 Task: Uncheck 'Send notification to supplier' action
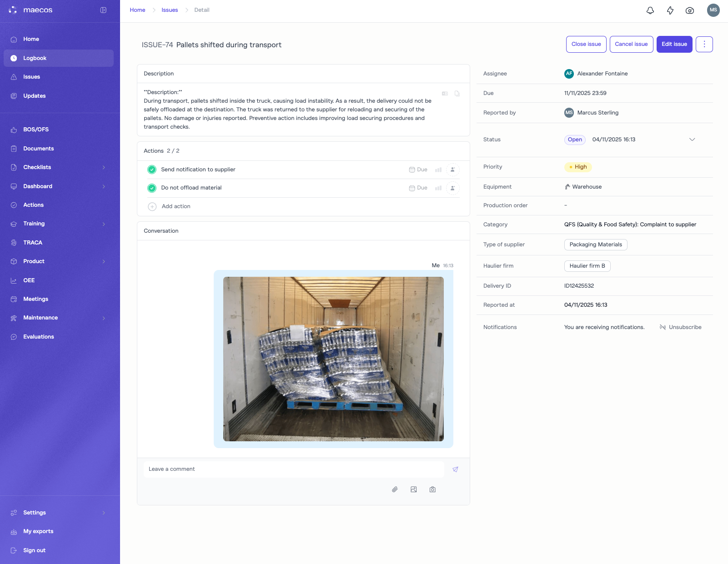pyautogui.click(x=152, y=170)
